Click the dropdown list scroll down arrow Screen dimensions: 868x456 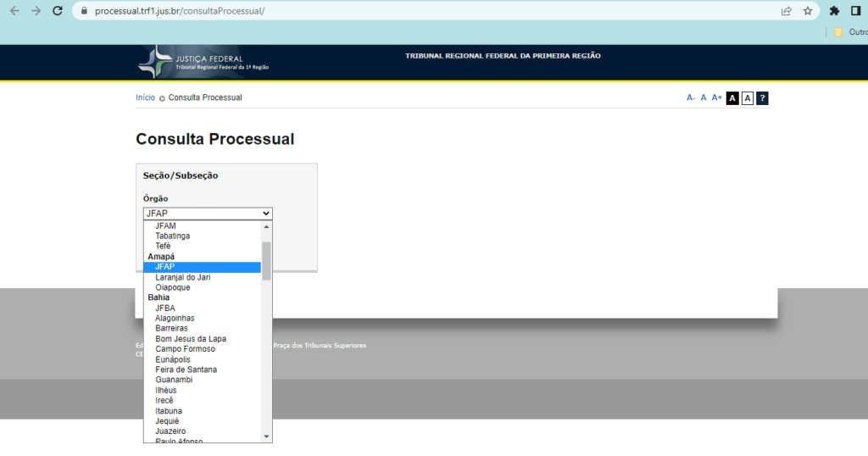click(266, 436)
